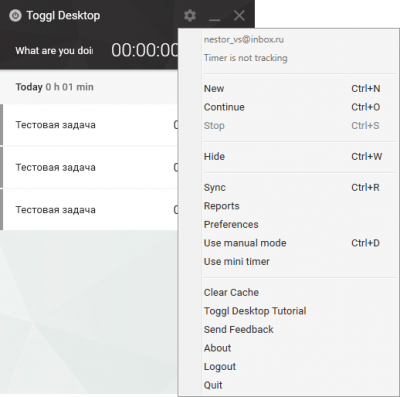Click the Toggl power logo icon
This screenshot has width=400, height=397.
click(x=15, y=15)
